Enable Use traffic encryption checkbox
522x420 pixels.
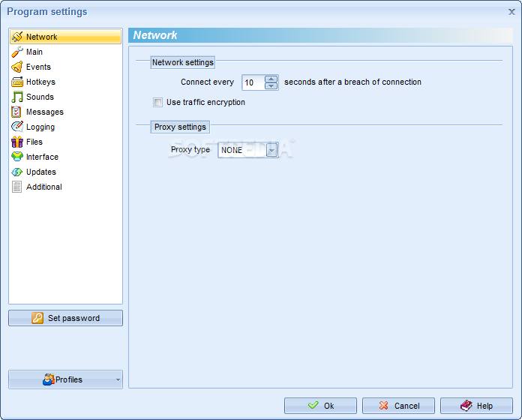pos(157,102)
